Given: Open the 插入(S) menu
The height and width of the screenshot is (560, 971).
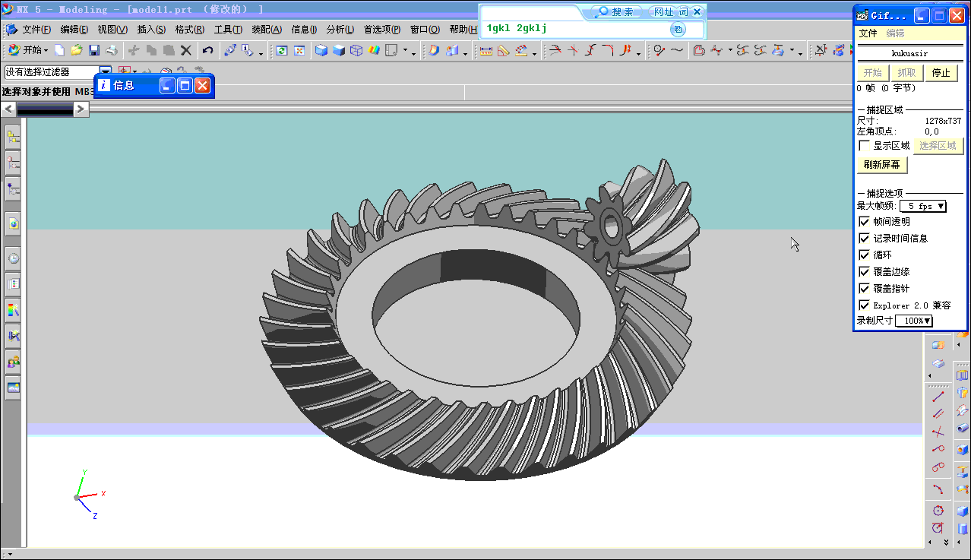Looking at the screenshot, I should pyautogui.click(x=151, y=30).
